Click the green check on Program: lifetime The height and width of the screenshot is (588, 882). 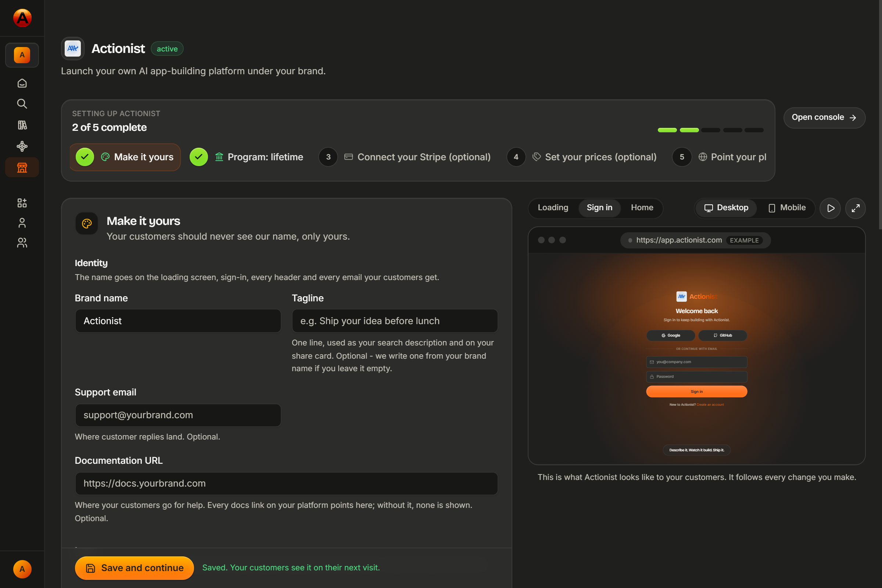point(198,157)
